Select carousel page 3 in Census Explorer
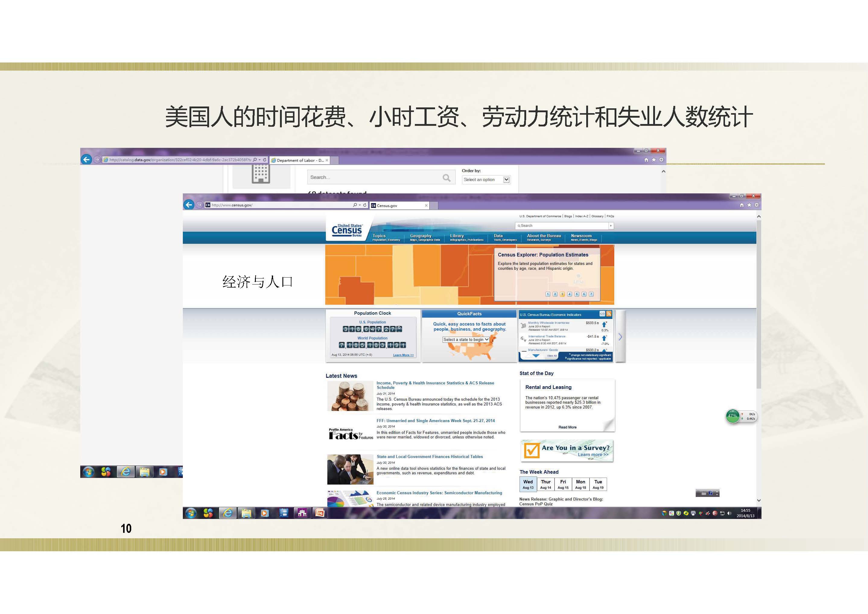 (562, 294)
